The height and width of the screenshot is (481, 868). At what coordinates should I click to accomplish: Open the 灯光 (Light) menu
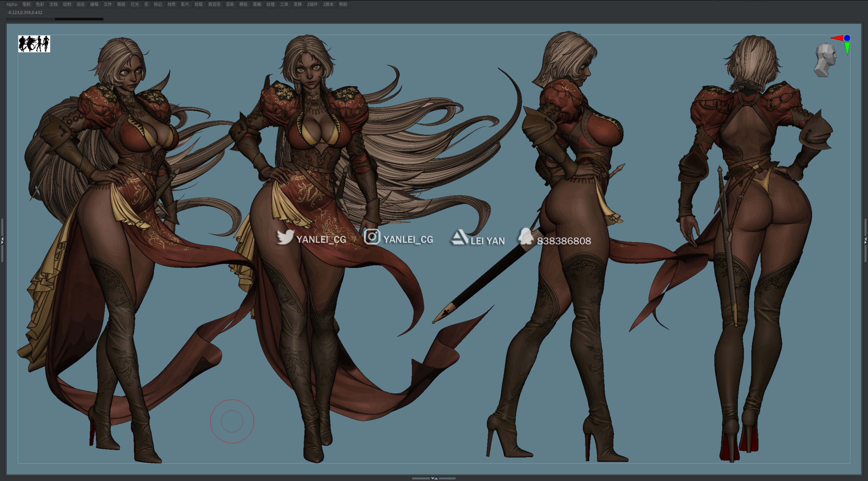pyautogui.click(x=135, y=4)
